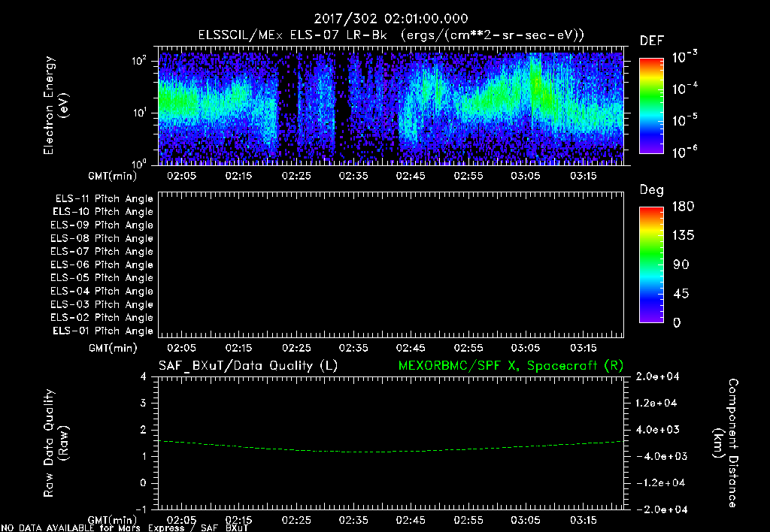Click the SAF_BXuT/Data Quality (L) title
The width and height of the screenshot is (770, 532).
click(248, 366)
